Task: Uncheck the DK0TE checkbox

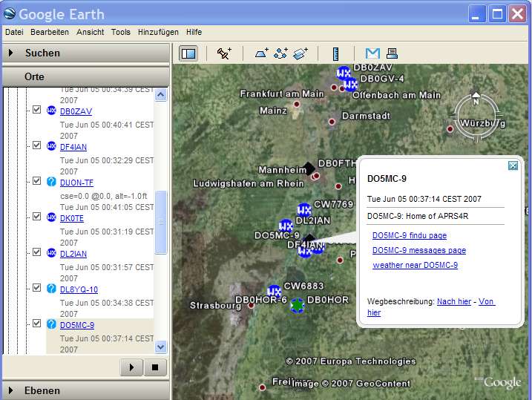Action: [36, 216]
